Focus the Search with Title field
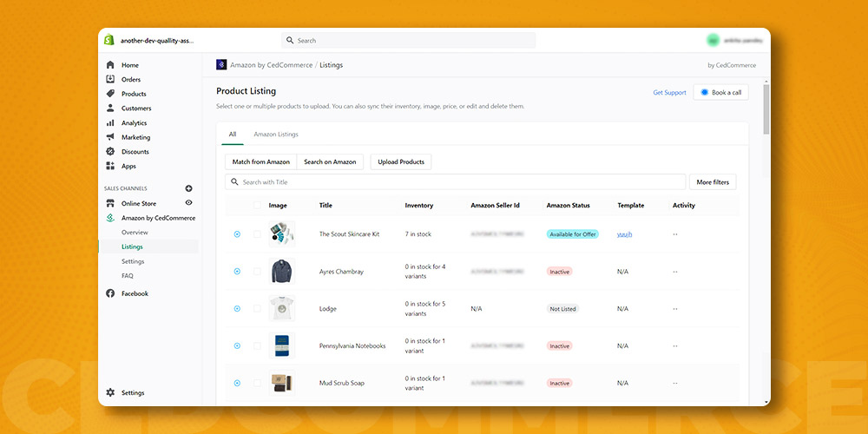868x434 pixels. [x=456, y=181]
